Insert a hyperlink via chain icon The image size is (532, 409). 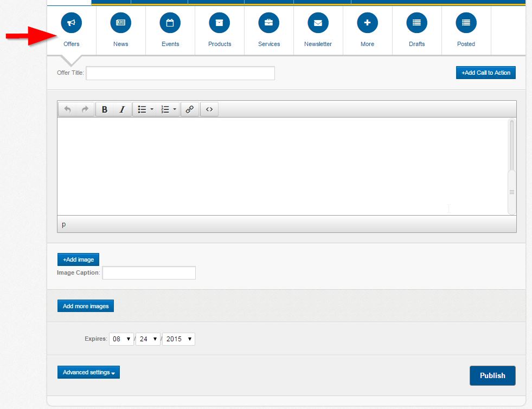[190, 109]
